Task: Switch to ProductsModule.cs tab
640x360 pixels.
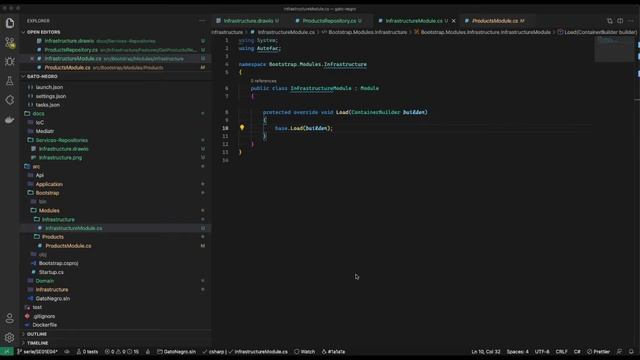Action: point(494,21)
